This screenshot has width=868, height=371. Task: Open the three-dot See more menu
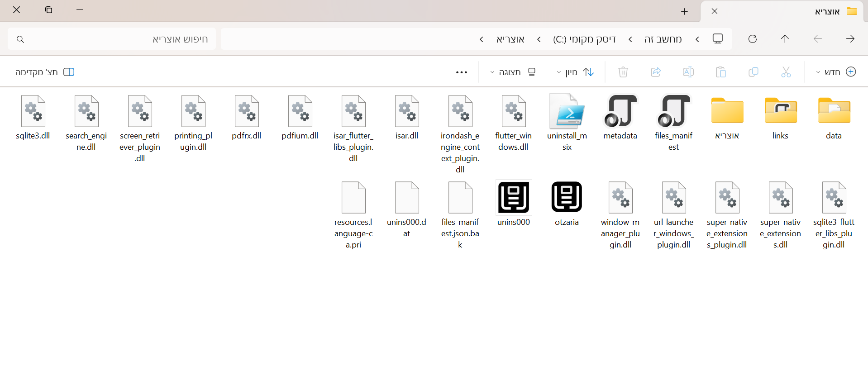point(461,72)
